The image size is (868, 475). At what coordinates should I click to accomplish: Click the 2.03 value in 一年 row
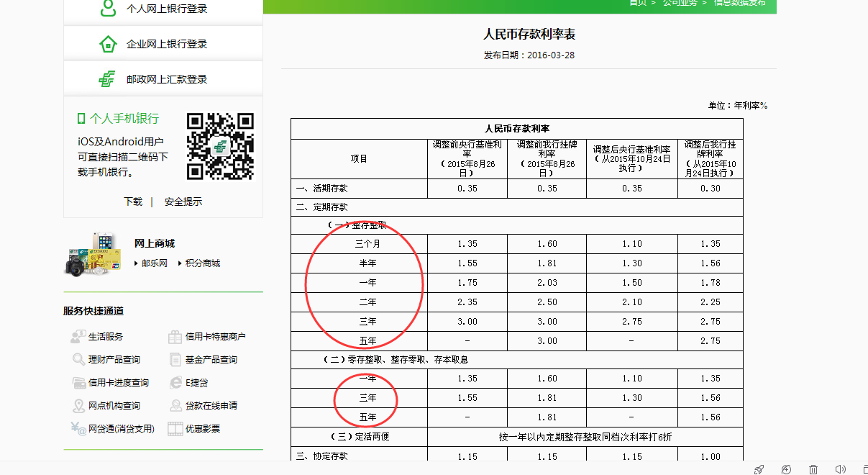tap(547, 283)
